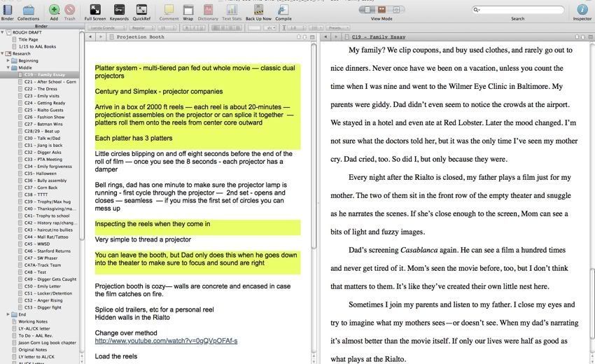
Task: Select C27 - Batman Wins document
Action: coord(43,124)
